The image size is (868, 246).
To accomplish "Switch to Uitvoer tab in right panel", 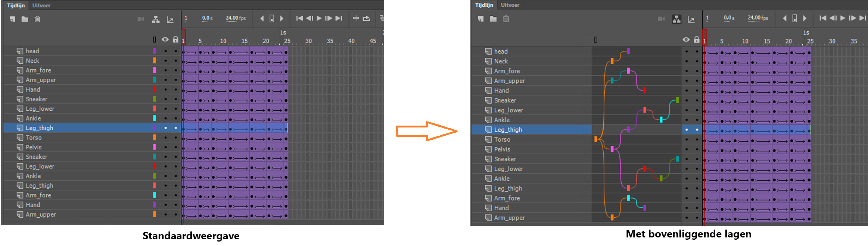I will tap(510, 5).
